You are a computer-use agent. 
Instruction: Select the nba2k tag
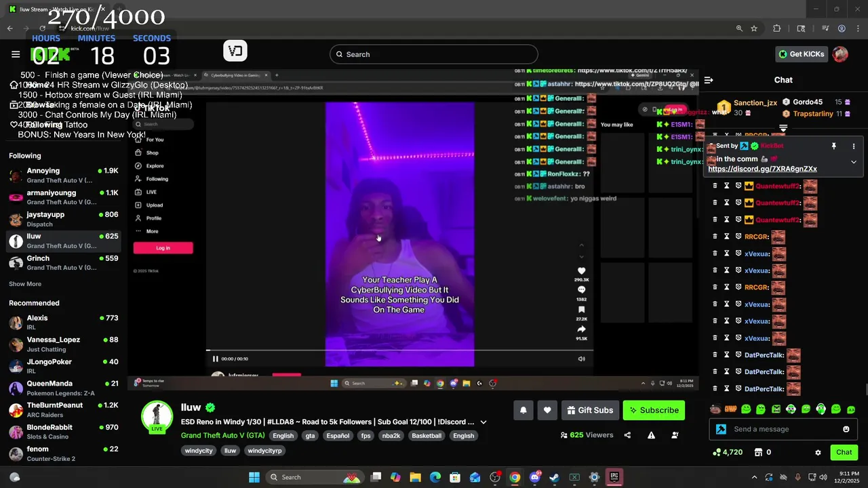391,436
